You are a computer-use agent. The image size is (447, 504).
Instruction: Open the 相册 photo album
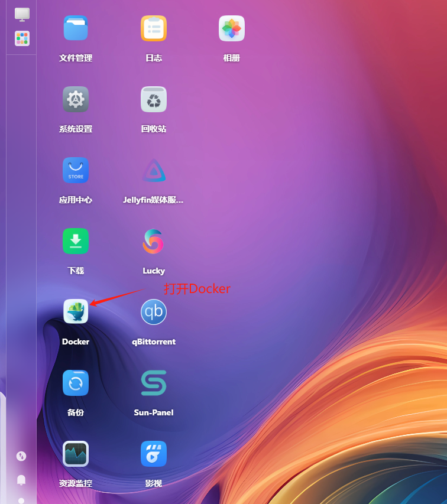pos(232,28)
